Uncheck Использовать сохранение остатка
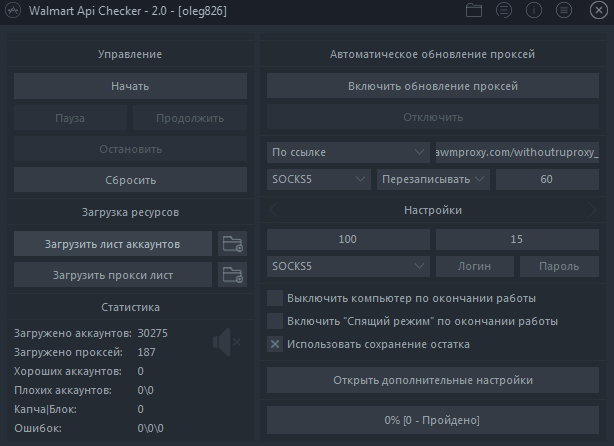This screenshot has width=614, height=446. 275,344
